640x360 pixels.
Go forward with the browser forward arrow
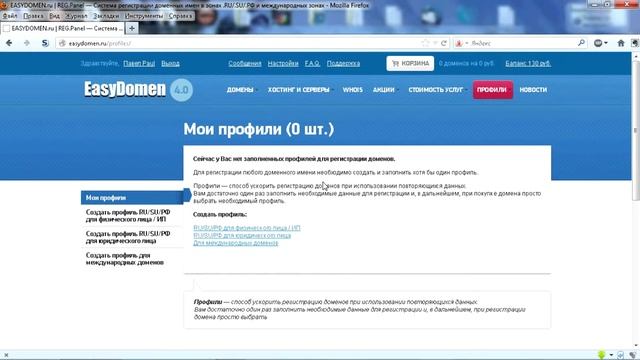[27, 43]
